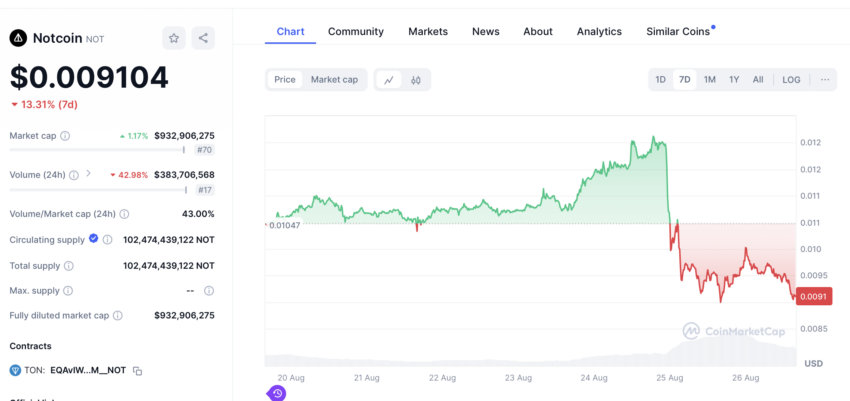Set chart range to 1M
Image resolution: width=850 pixels, height=401 pixels.
(710, 80)
